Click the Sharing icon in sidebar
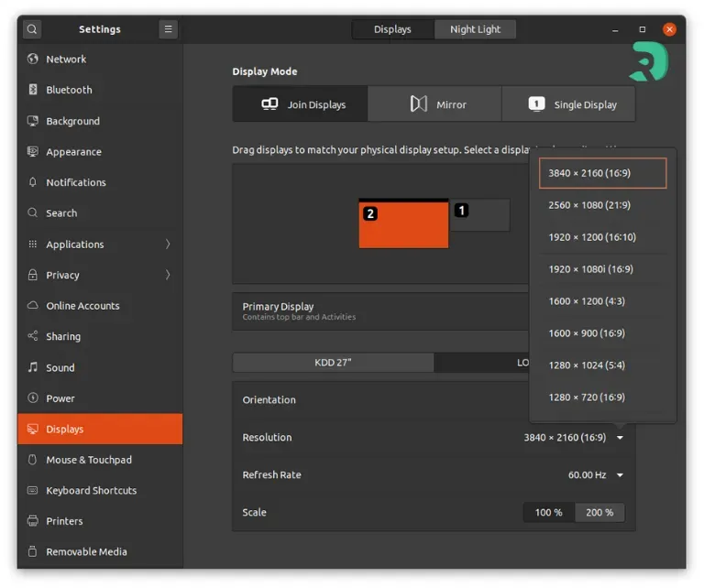The width and height of the screenshot is (704, 588). (33, 337)
